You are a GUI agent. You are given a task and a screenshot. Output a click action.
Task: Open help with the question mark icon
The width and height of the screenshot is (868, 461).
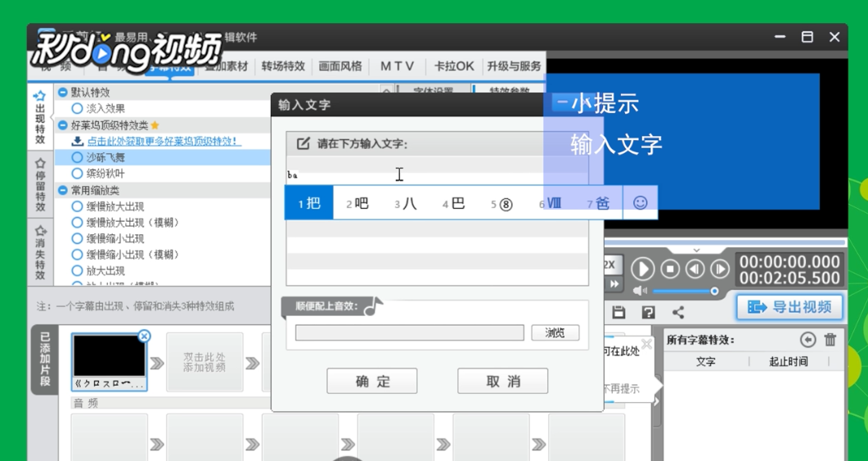tap(648, 312)
